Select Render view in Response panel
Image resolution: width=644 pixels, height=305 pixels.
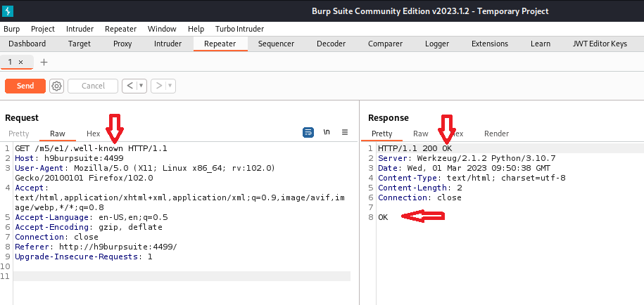[x=497, y=134]
